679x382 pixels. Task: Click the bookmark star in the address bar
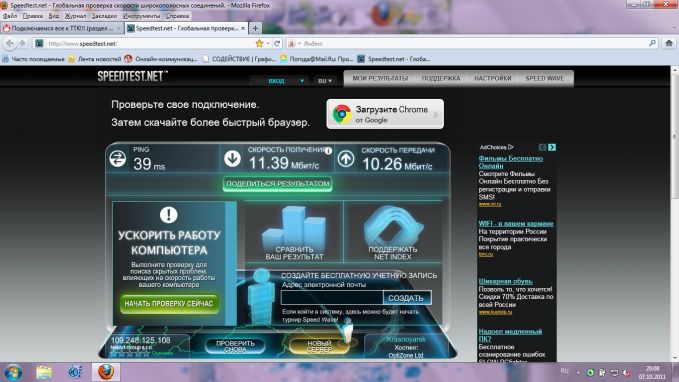(x=259, y=43)
